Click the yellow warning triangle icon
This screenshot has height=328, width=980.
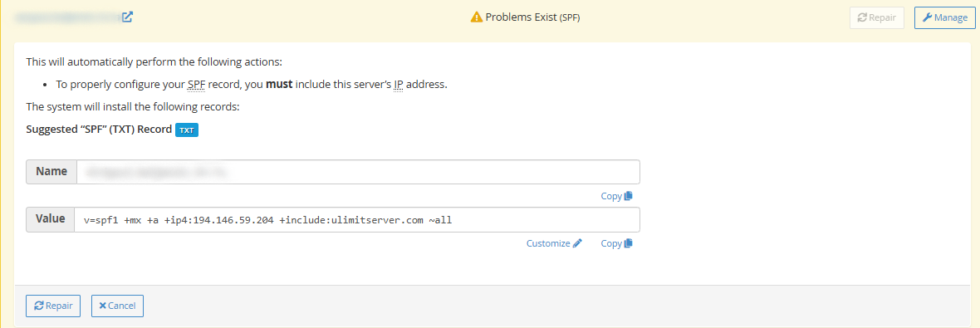(x=476, y=17)
